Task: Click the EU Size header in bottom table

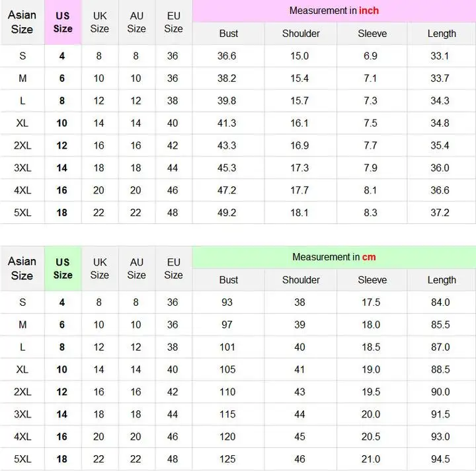Action: coord(174,269)
